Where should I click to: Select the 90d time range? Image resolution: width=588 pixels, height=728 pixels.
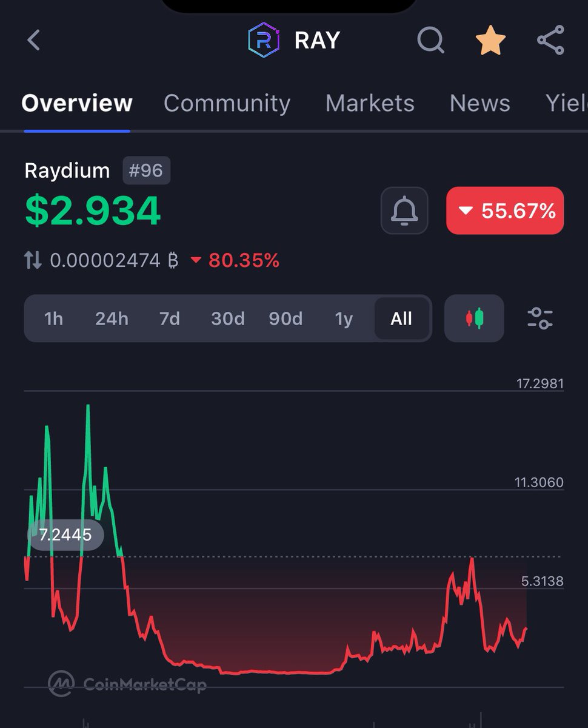(286, 318)
